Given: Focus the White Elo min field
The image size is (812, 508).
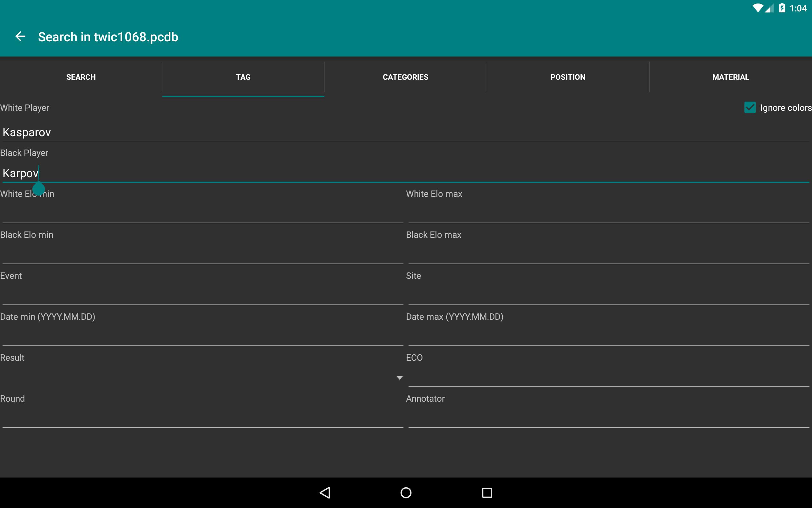Looking at the screenshot, I should (203, 214).
